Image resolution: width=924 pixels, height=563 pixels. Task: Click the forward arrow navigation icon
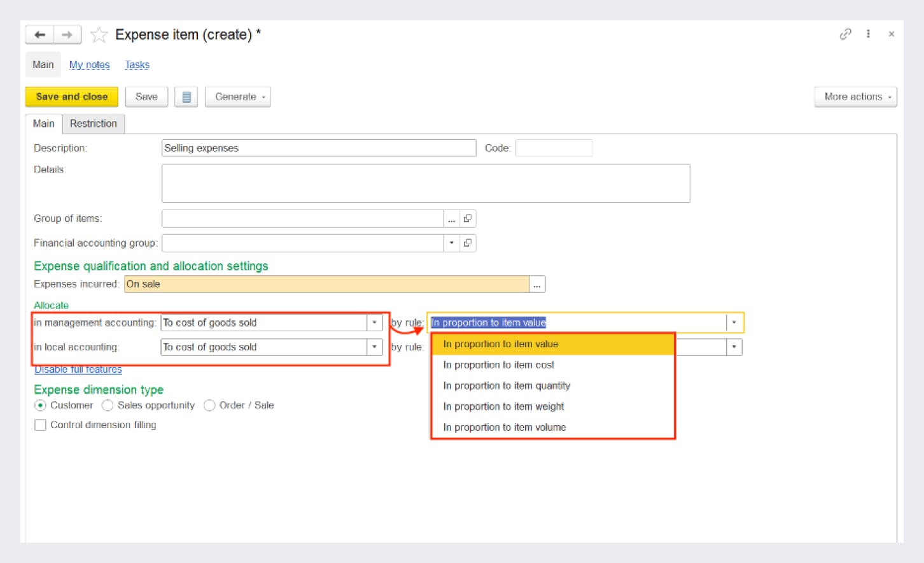pos(67,34)
